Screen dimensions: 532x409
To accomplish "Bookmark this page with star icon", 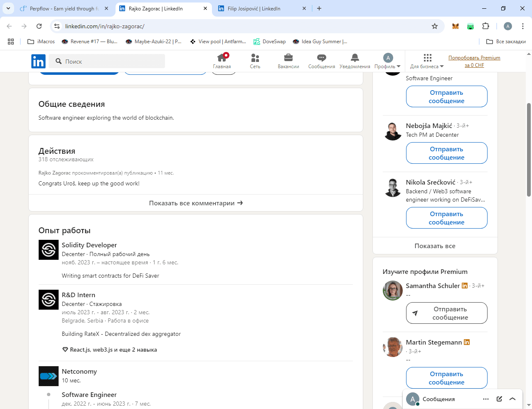I will pos(435,26).
